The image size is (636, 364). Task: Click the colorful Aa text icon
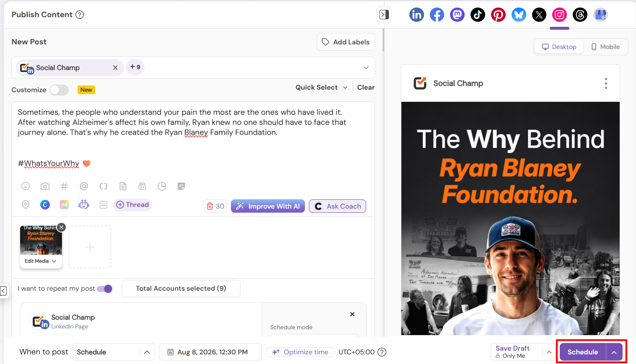[64, 204]
